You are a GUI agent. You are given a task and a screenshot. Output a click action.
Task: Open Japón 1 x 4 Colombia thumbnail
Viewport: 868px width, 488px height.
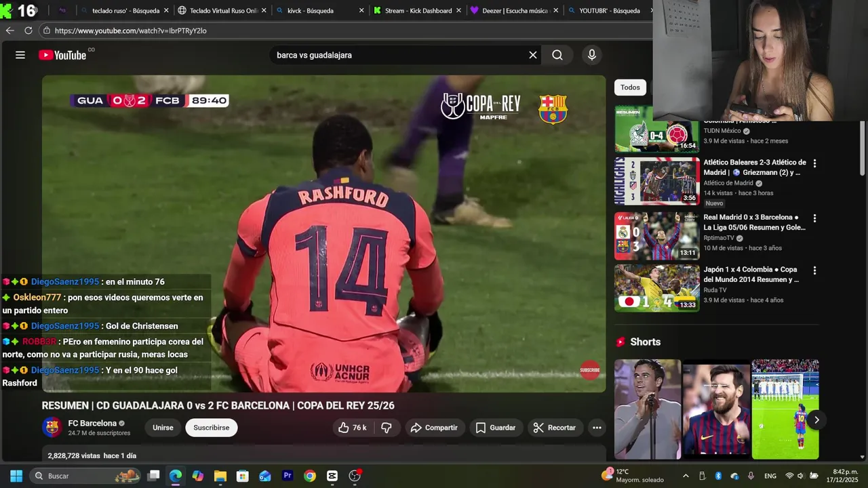(x=656, y=288)
